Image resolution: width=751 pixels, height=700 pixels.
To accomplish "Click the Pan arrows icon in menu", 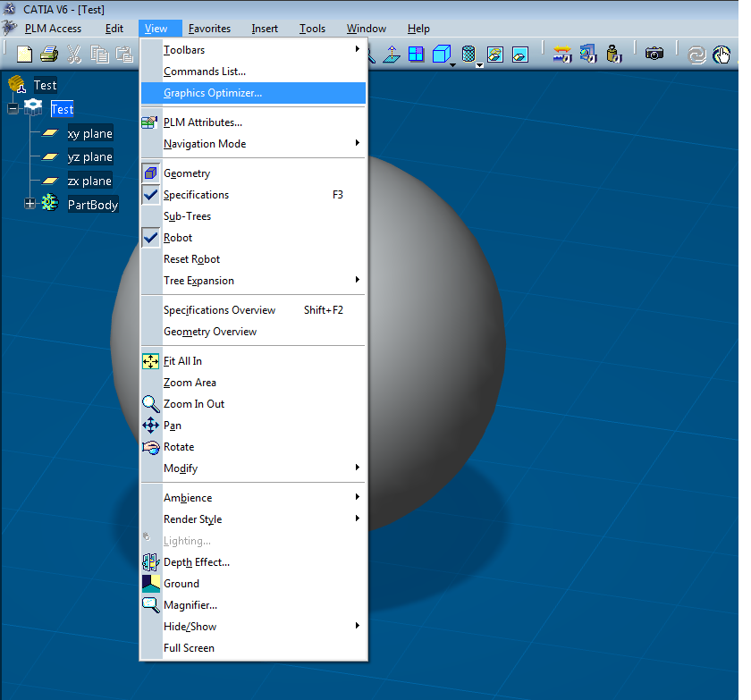I will 150,426.
